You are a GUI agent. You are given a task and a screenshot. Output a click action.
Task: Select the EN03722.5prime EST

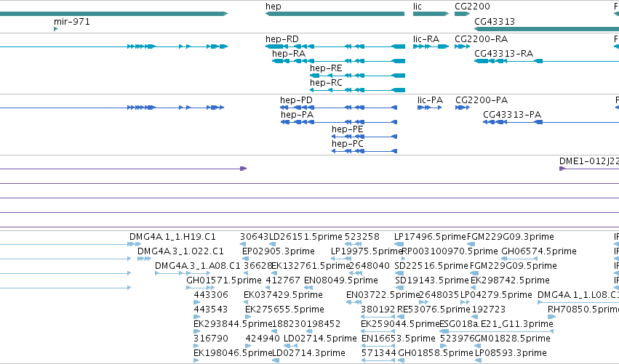(x=354, y=302)
